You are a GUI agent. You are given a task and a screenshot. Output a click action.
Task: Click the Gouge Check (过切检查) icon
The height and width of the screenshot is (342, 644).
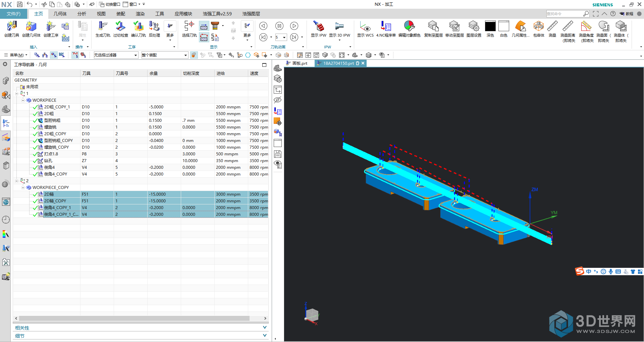[120, 26]
